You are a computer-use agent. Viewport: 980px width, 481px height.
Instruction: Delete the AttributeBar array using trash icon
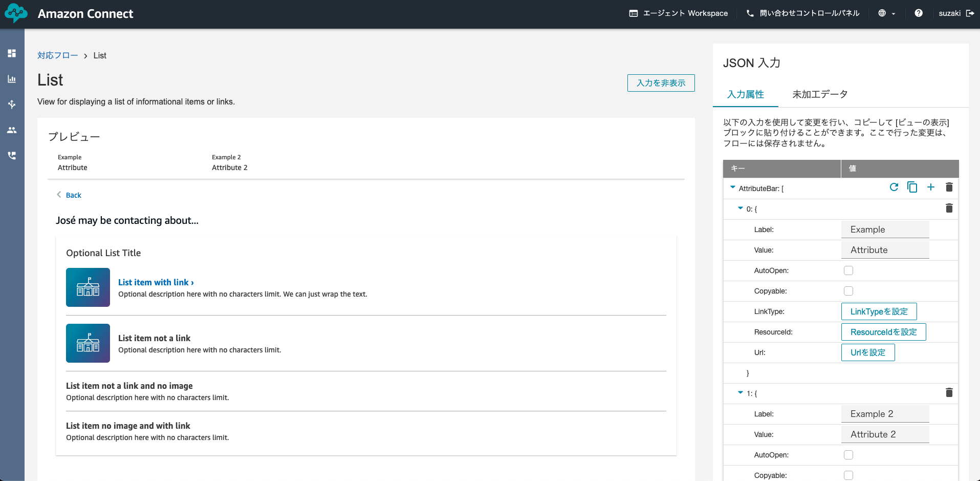pyautogui.click(x=949, y=187)
